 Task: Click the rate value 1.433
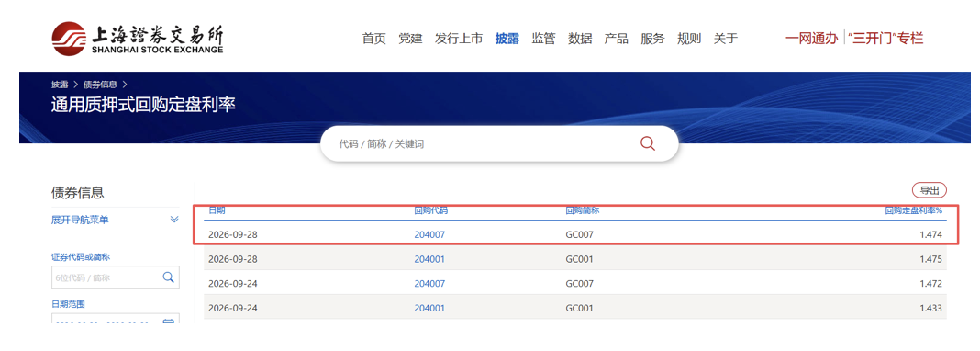pyautogui.click(x=930, y=308)
